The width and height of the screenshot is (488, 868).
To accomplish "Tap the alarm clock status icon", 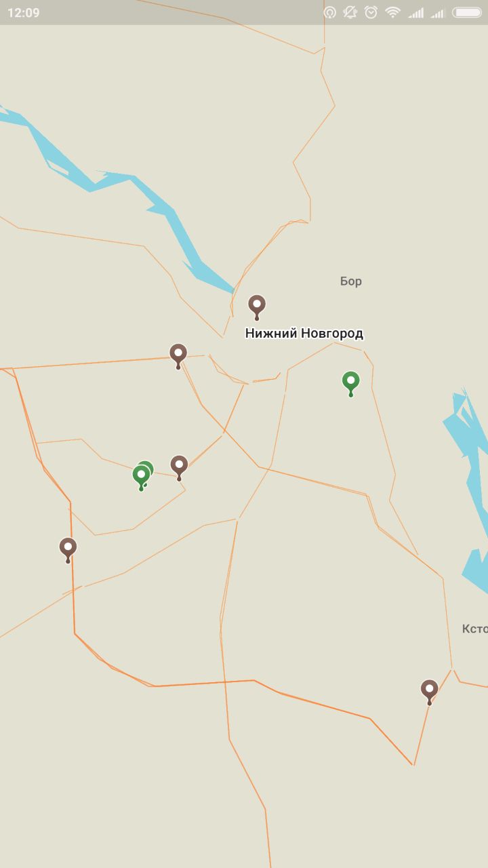I will (371, 12).
